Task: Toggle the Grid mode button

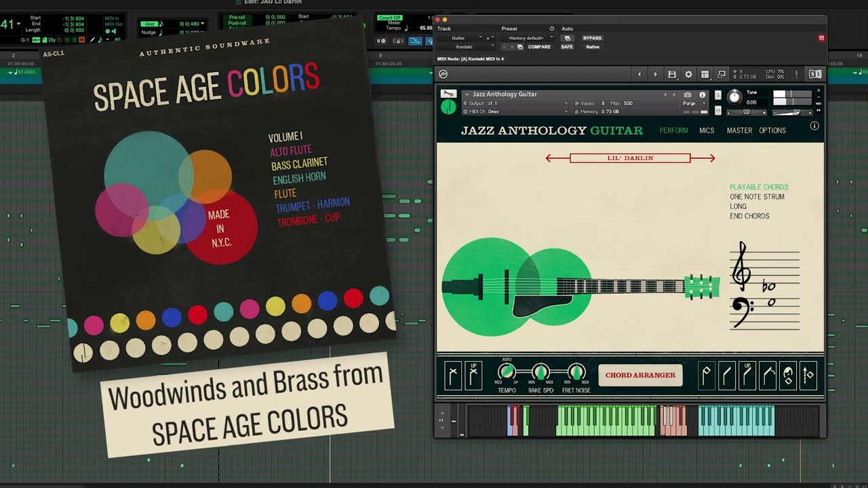Action: point(149,24)
